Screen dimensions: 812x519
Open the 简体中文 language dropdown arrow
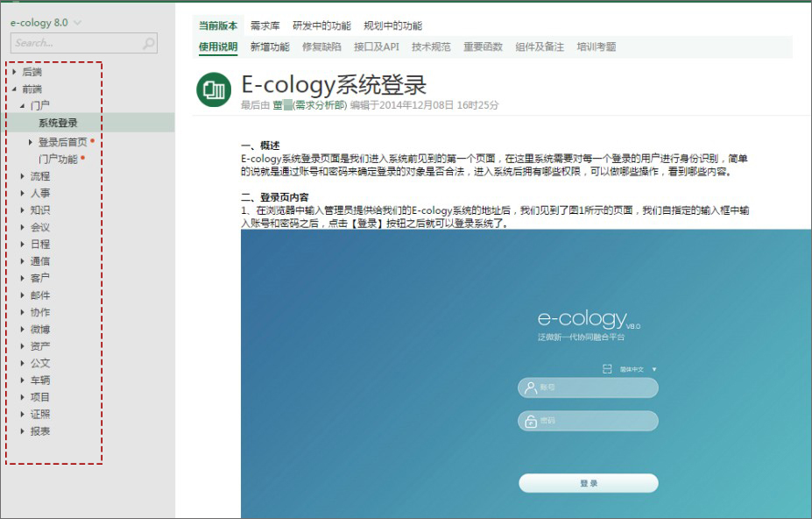pos(654,369)
